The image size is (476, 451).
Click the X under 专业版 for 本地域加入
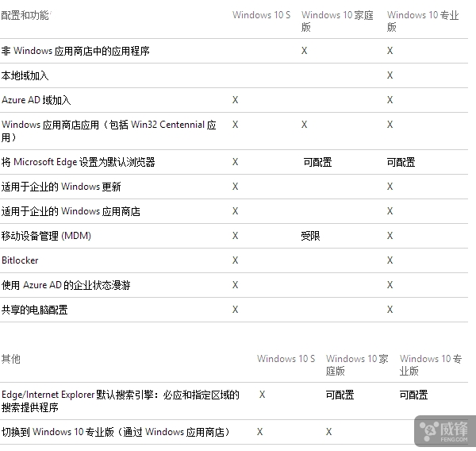point(390,75)
